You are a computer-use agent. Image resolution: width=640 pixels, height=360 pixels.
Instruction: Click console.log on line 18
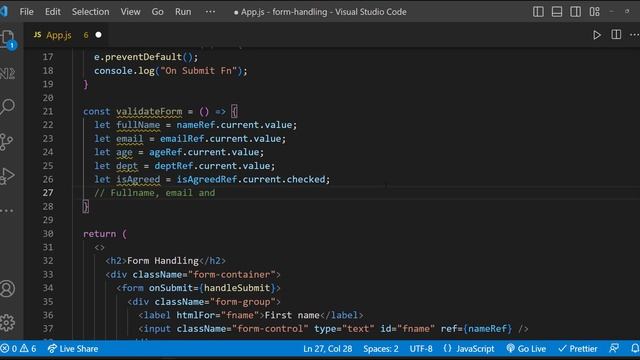tap(124, 71)
